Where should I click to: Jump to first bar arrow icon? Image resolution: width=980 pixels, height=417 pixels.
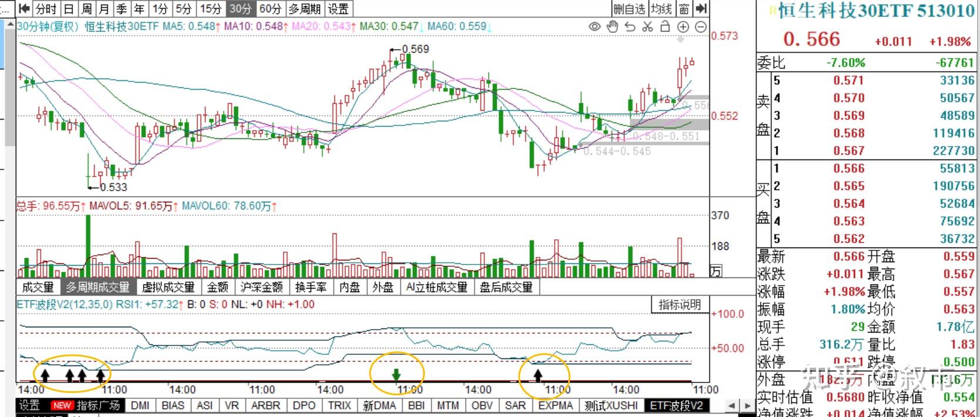[24, 9]
